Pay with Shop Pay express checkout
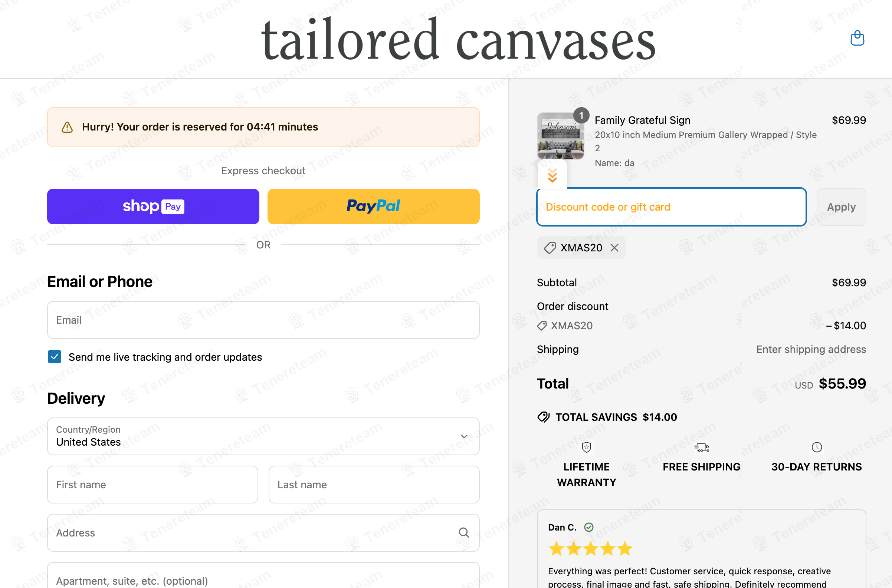Image resolution: width=892 pixels, height=588 pixels. (x=153, y=207)
